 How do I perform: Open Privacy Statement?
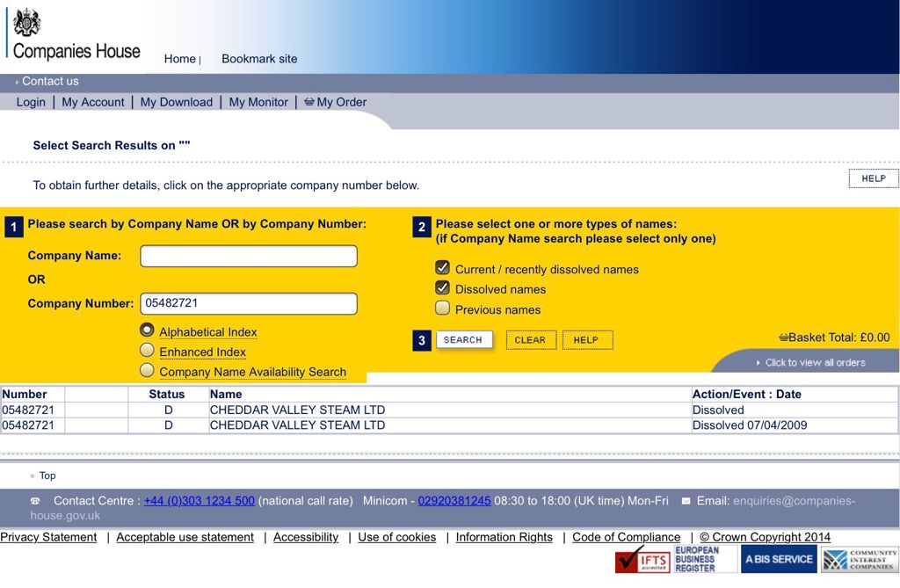coord(48,537)
